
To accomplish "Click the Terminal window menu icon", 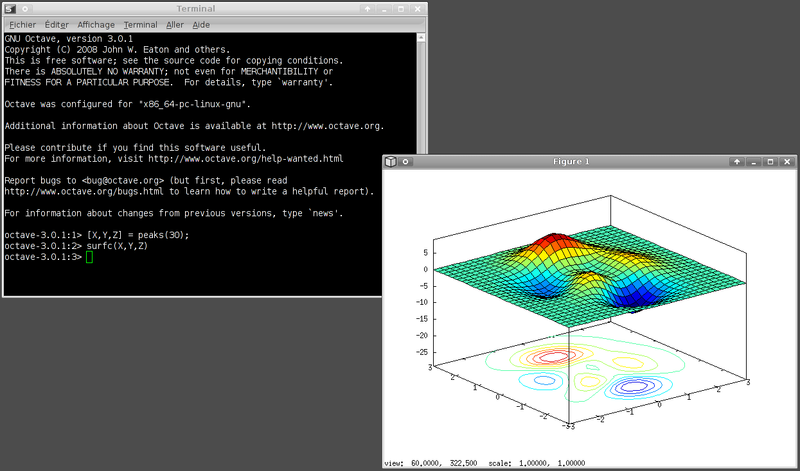I will pos(11,8).
